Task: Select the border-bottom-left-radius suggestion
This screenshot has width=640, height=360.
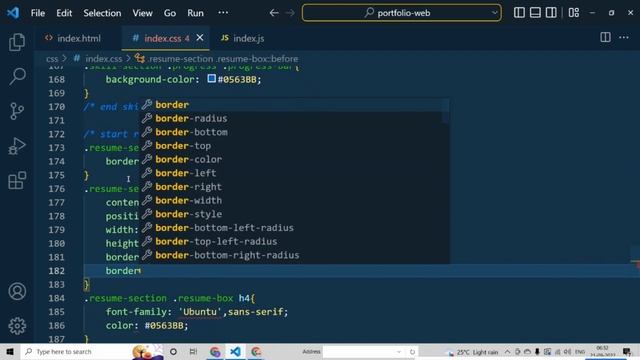Action: pos(295,228)
